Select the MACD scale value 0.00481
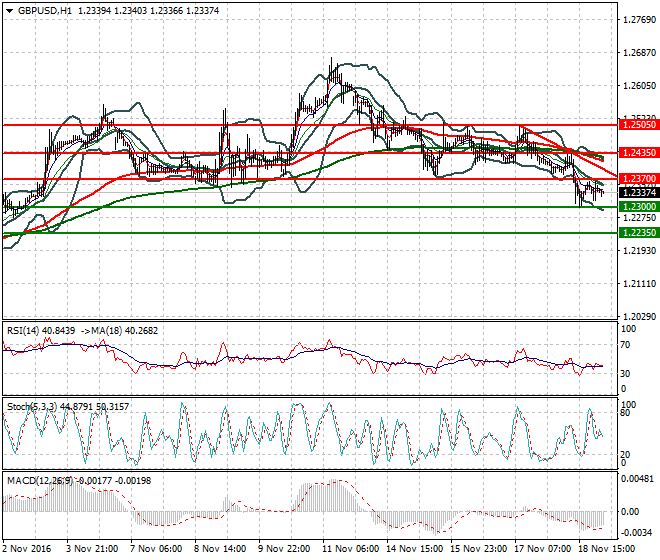660x560 pixels. 638,479
